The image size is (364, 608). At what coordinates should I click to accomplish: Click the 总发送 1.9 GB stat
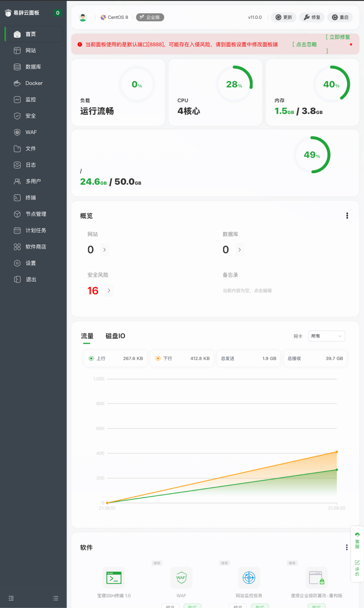(x=249, y=359)
